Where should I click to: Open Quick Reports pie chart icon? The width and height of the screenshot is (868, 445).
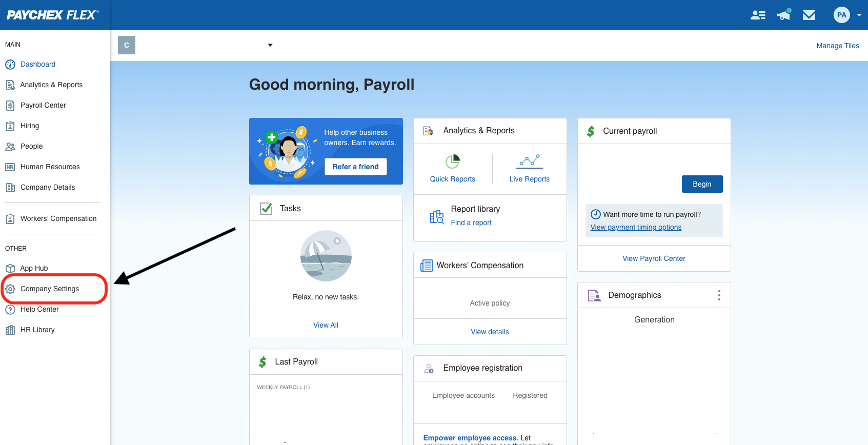452,161
